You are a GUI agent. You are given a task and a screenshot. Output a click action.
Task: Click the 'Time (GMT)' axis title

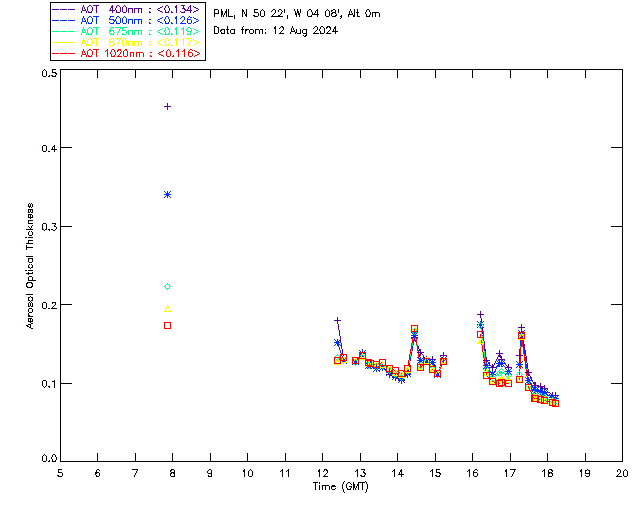coord(340,487)
